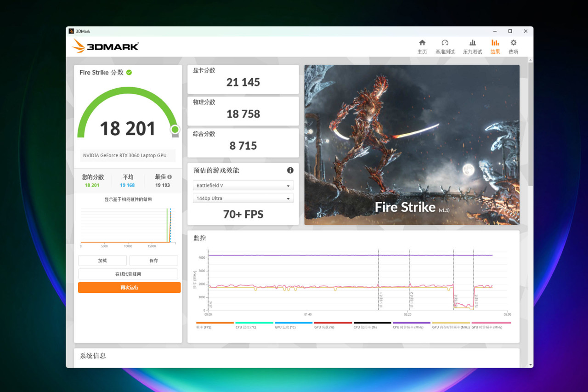
Task: Click the vertical scrollbar on the right
Action: pyautogui.click(x=531, y=124)
